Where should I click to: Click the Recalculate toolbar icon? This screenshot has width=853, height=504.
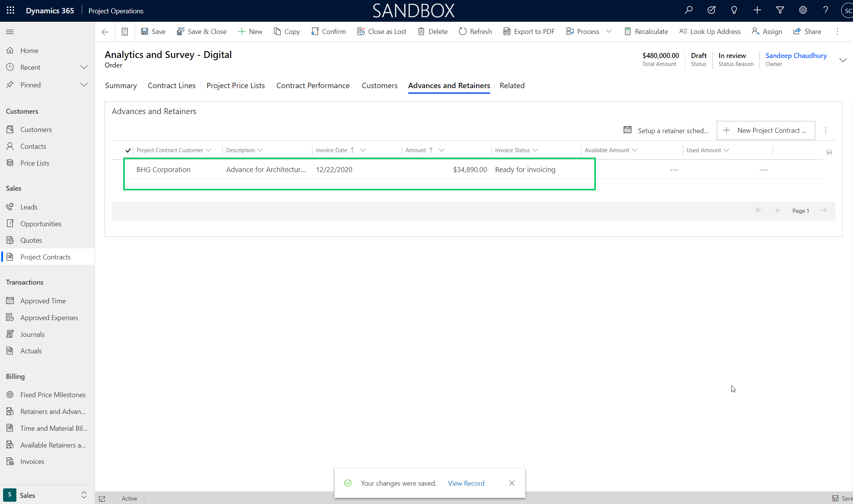(x=628, y=32)
